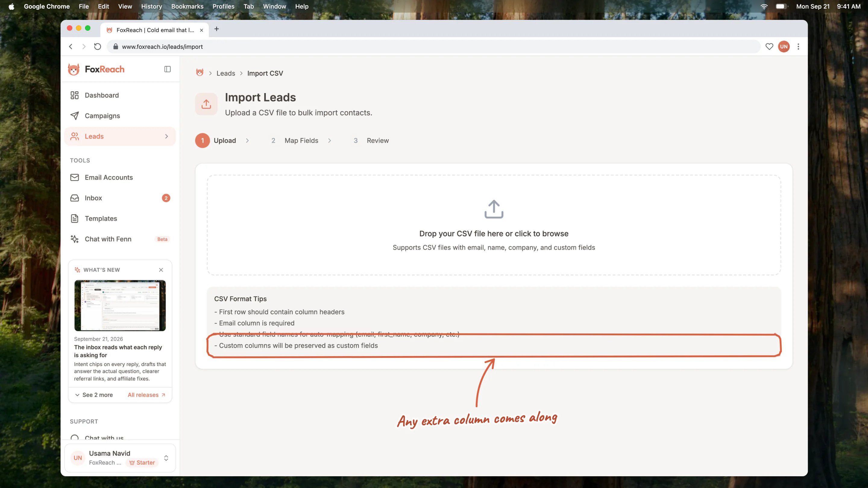Viewport: 868px width, 488px height.
Task: Click the lock icon in the address bar
Action: [115, 46]
